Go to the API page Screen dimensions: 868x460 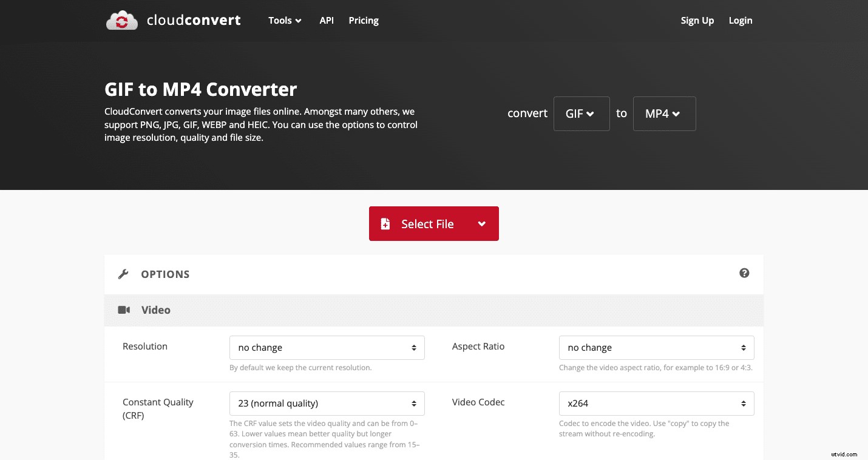(327, 20)
